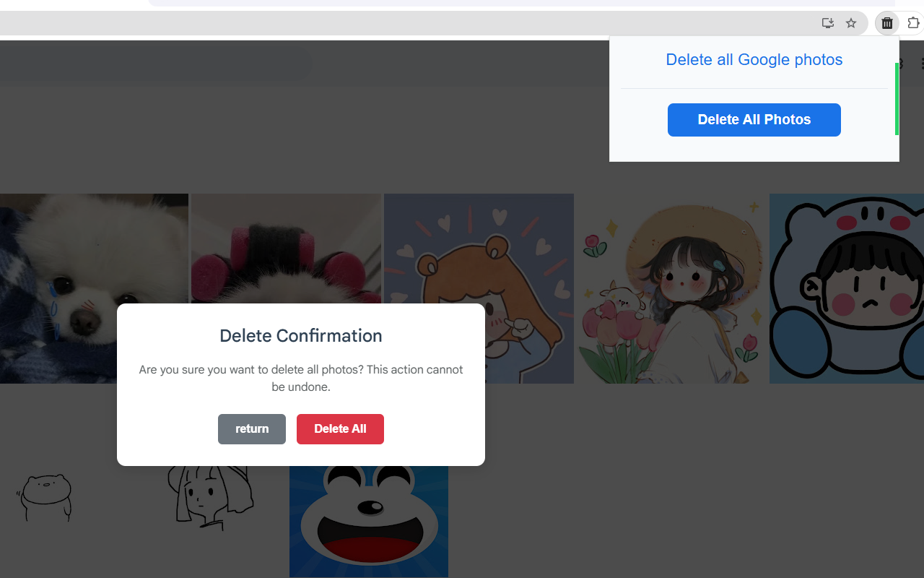Cancel with the gray return button
Screen dimensions: 924x578
click(252, 429)
